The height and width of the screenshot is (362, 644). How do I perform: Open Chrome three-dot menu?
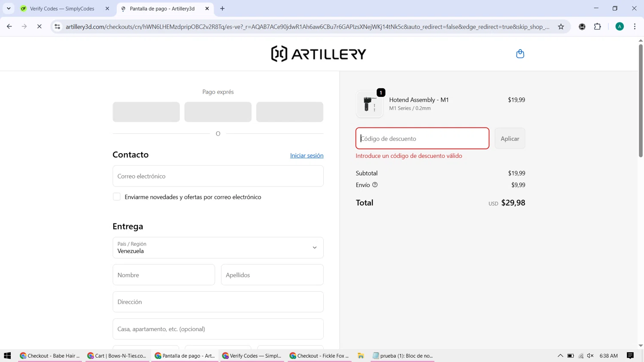click(x=635, y=27)
